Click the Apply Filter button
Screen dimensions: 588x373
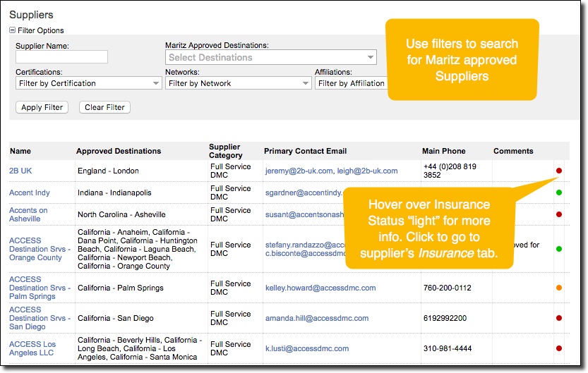click(42, 107)
